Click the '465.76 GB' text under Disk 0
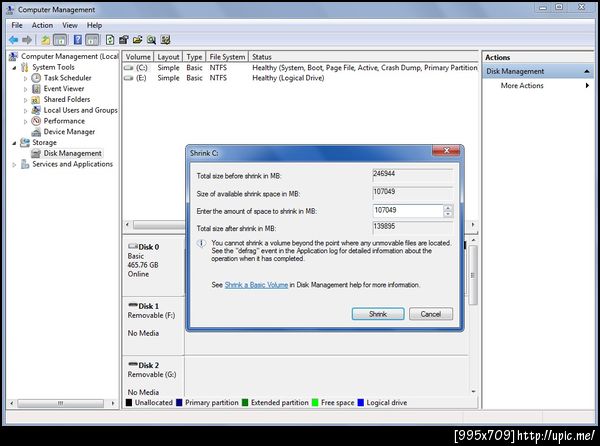The width and height of the screenshot is (600, 446). tap(143, 265)
